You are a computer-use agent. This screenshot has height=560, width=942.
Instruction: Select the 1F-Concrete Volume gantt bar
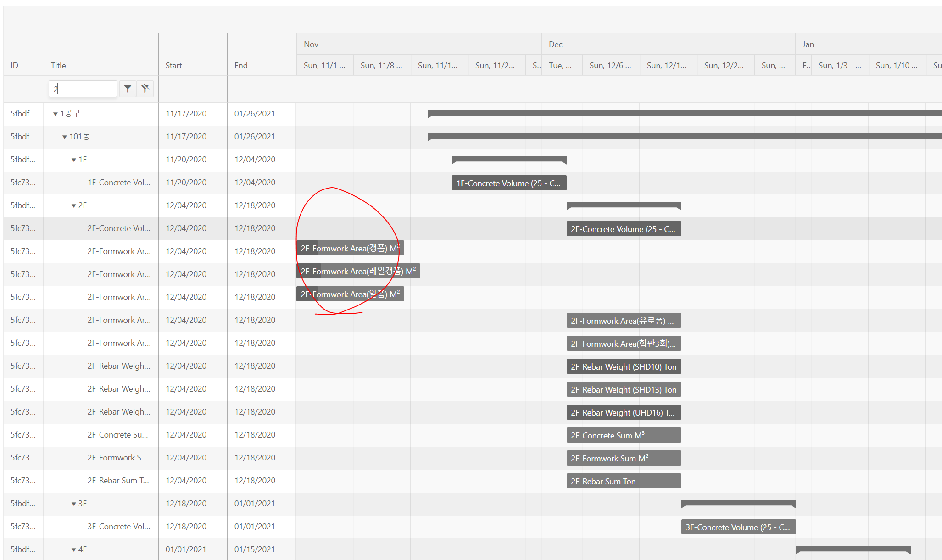508,183
